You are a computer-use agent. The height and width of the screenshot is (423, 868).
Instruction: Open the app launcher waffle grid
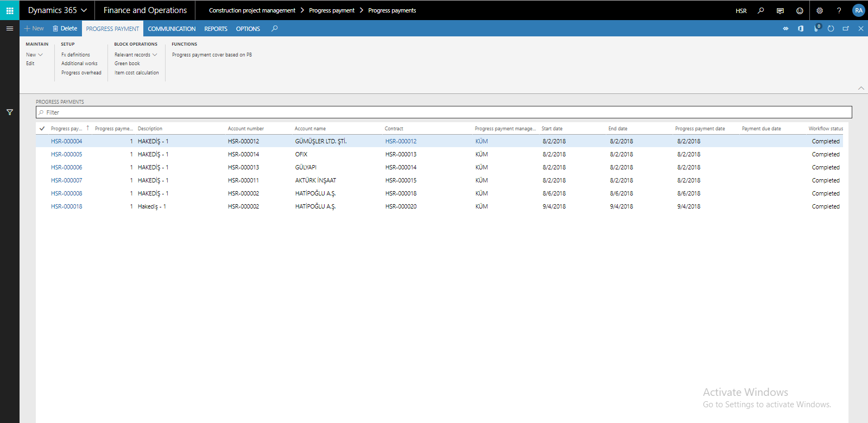(10, 10)
